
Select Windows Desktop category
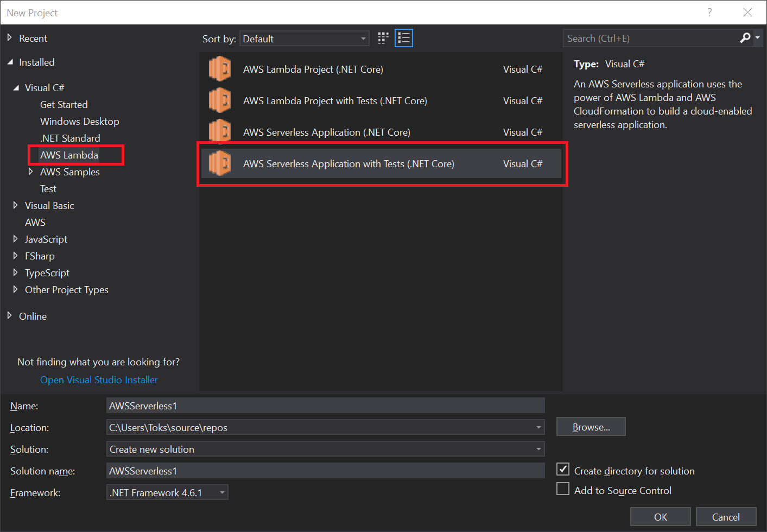[x=80, y=122]
